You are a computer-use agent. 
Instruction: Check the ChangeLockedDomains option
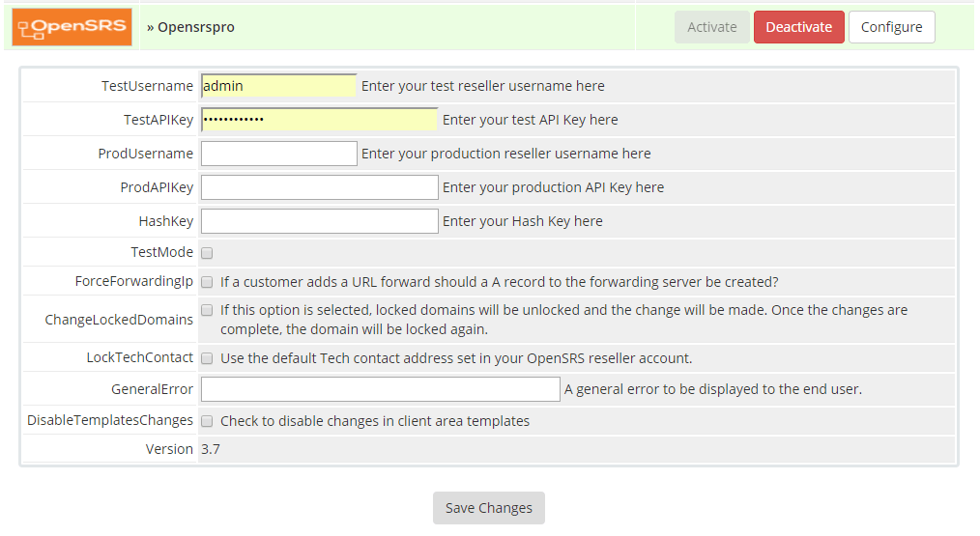click(x=207, y=310)
